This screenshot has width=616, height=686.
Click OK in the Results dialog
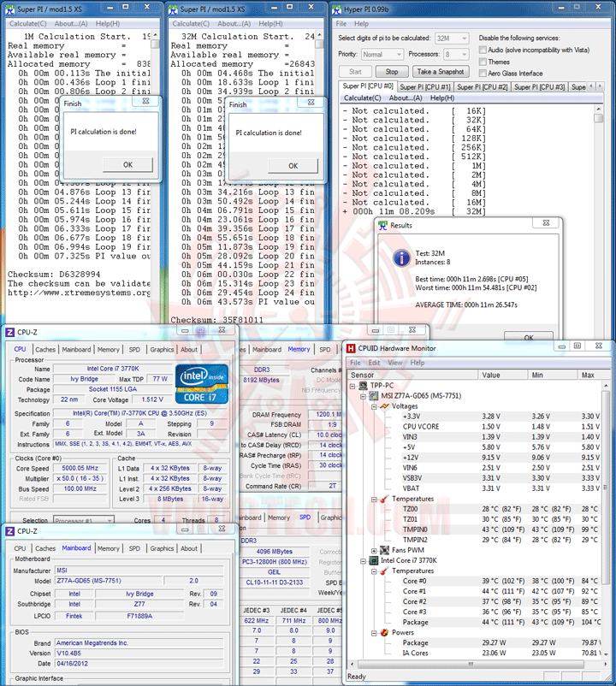pyautogui.click(x=529, y=337)
